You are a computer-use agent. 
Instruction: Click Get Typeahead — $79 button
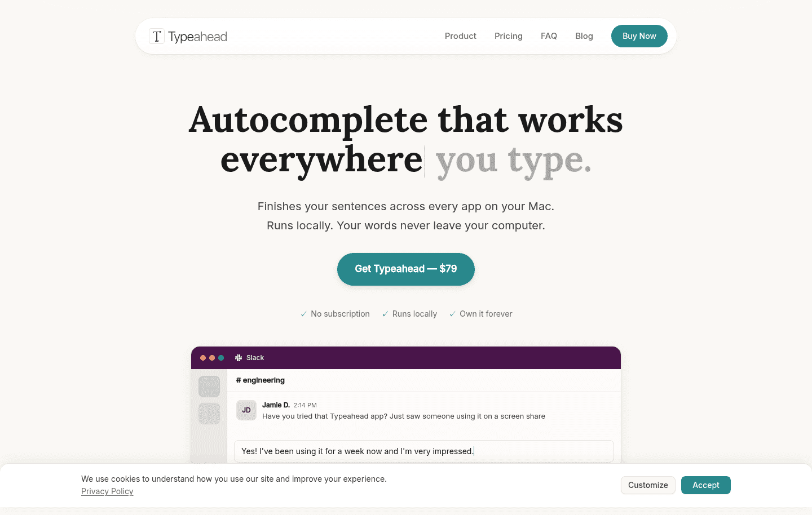[x=406, y=269]
